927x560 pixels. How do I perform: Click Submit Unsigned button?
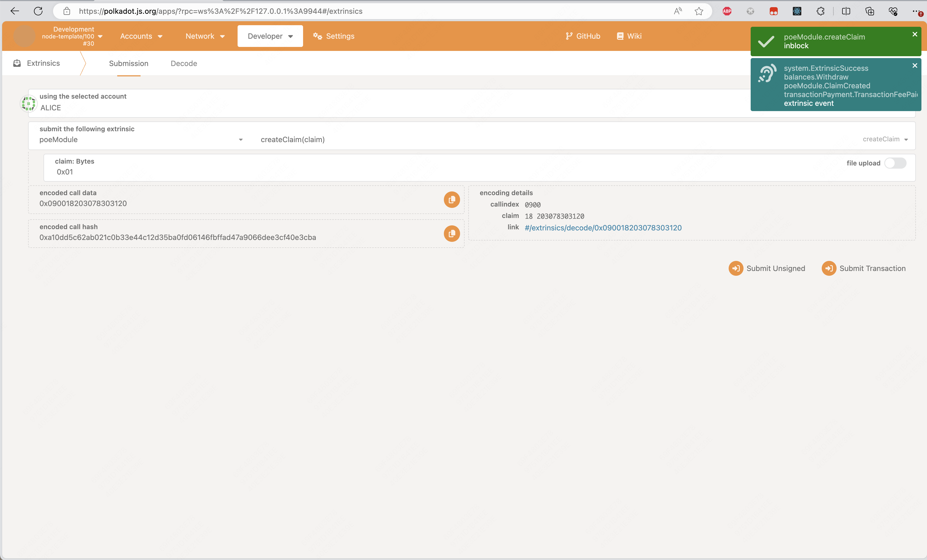pyautogui.click(x=767, y=268)
